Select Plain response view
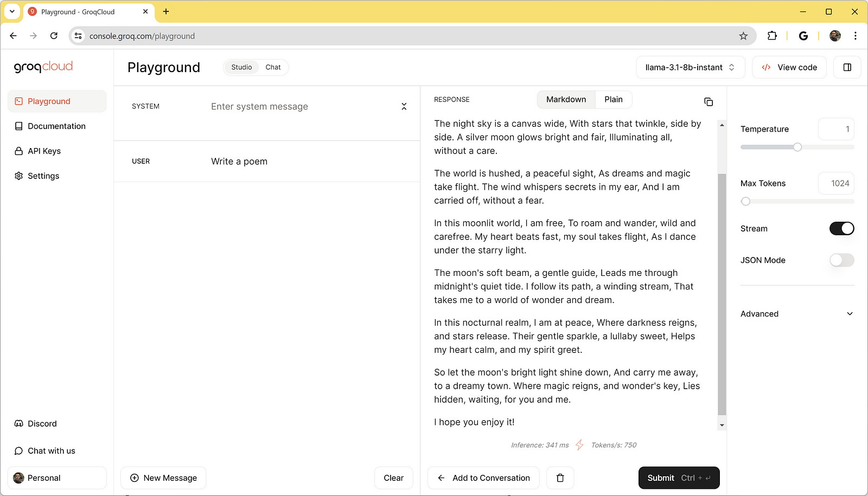Image resolution: width=868 pixels, height=496 pixels. pos(614,100)
